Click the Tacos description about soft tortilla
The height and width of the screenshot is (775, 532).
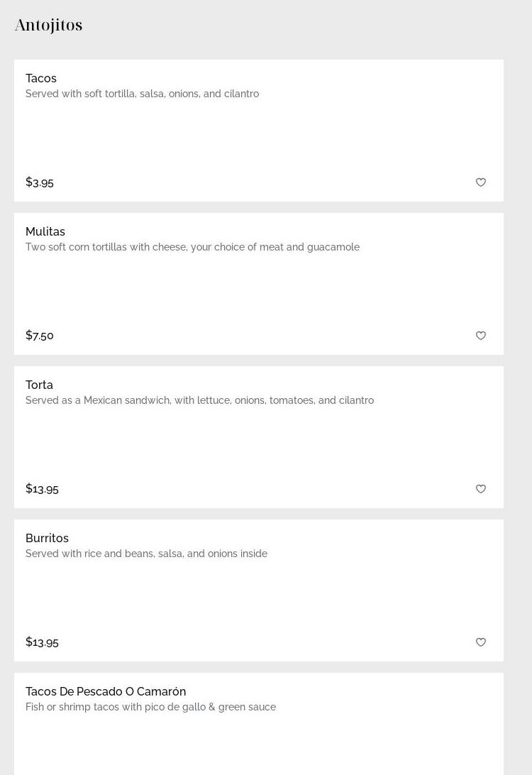tap(142, 94)
